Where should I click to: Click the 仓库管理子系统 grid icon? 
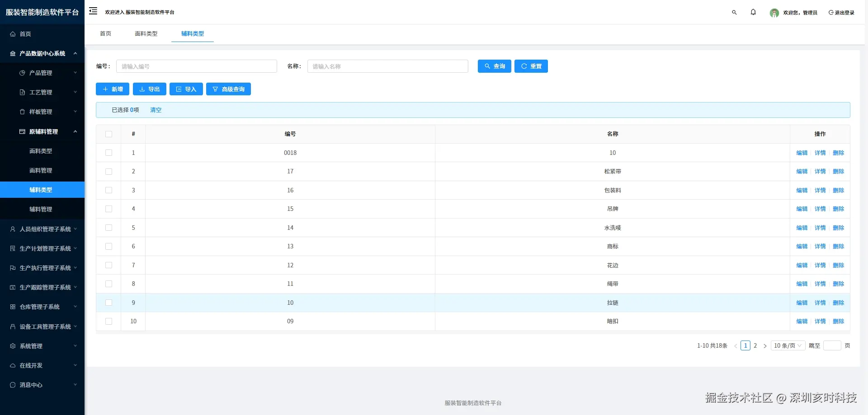pyautogui.click(x=13, y=307)
